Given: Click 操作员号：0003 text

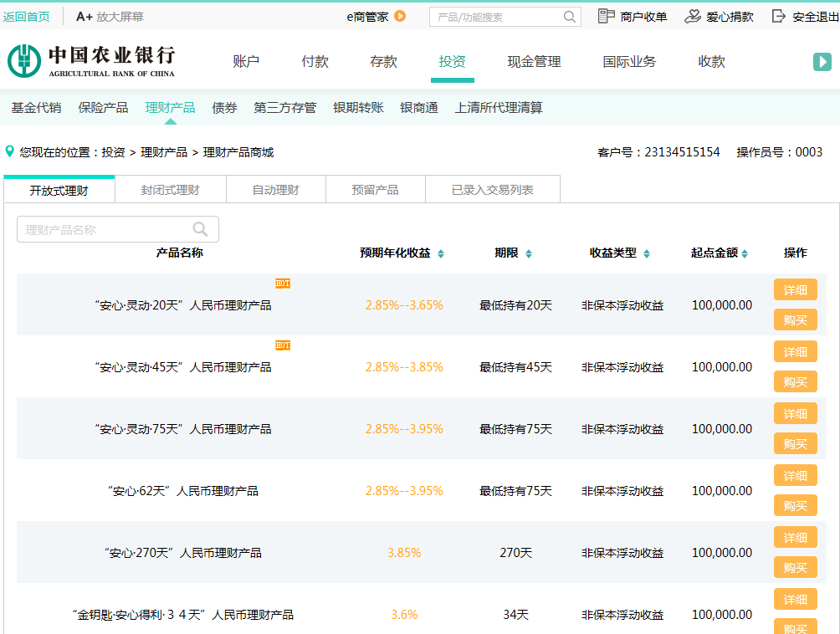Looking at the screenshot, I should (x=780, y=152).
